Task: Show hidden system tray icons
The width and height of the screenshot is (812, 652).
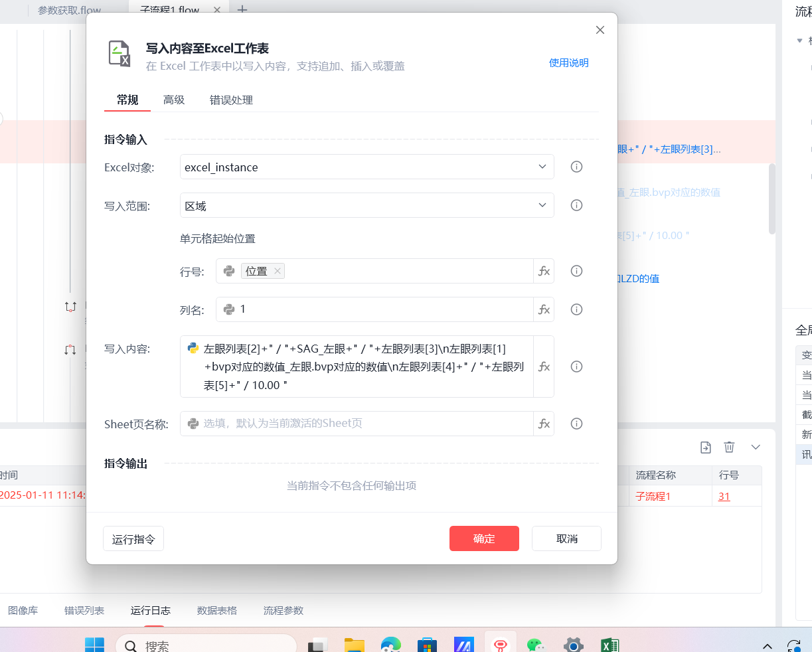Action: tap(768, 645)
